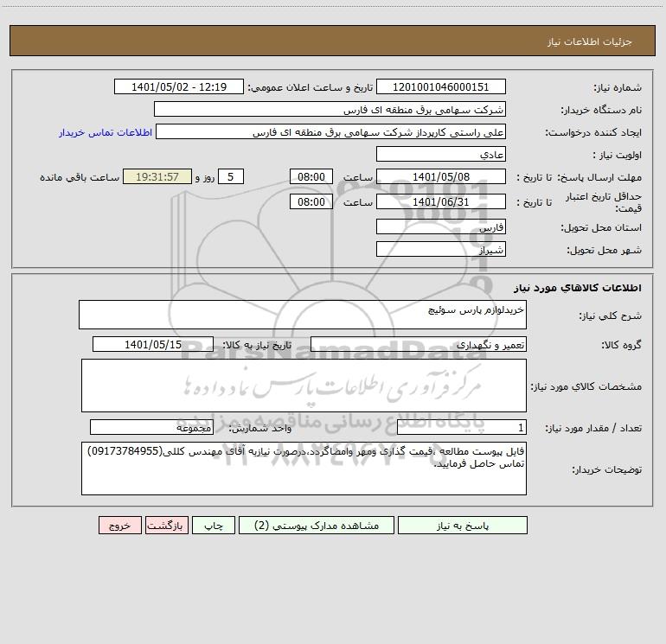Click 'تاریخ و ساعت اعلان عمومی:' label
666x644 pixels.
(x=310, y=87)
